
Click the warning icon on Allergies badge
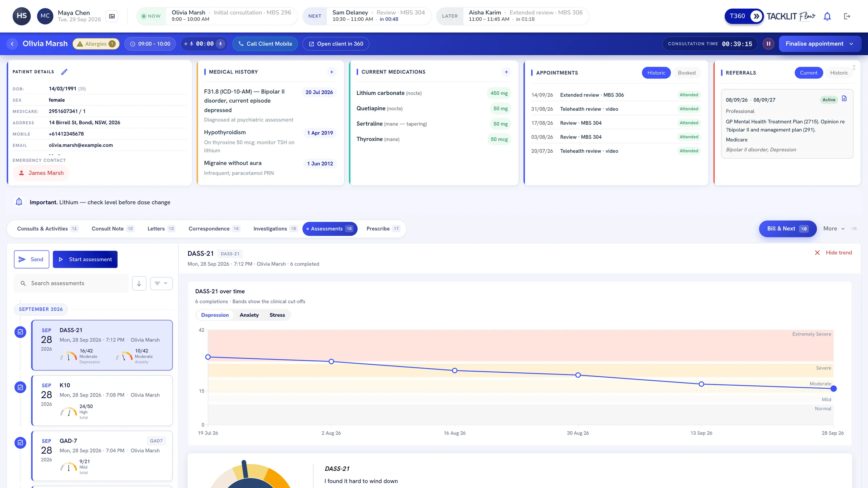coord(80,44)
